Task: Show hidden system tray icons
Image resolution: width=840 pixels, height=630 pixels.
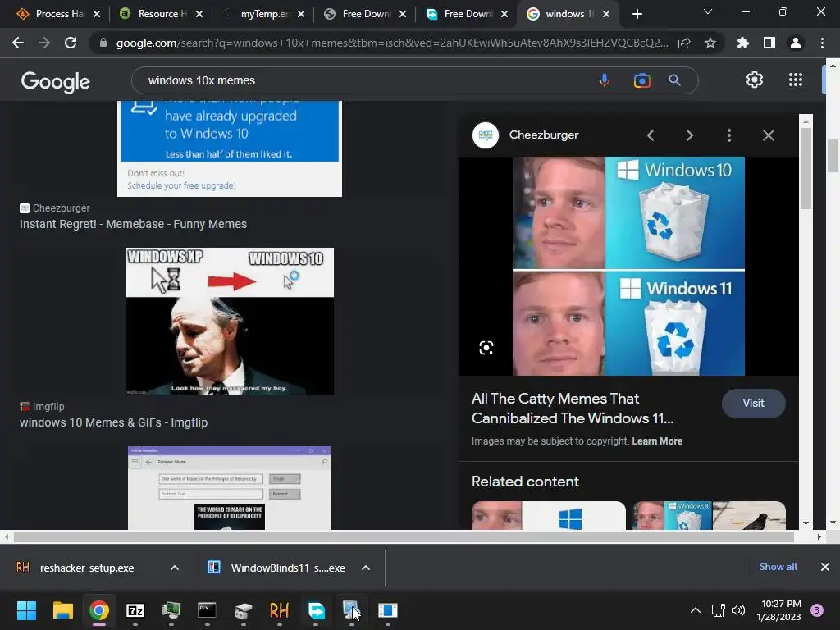Action: [x=696, y=610]
